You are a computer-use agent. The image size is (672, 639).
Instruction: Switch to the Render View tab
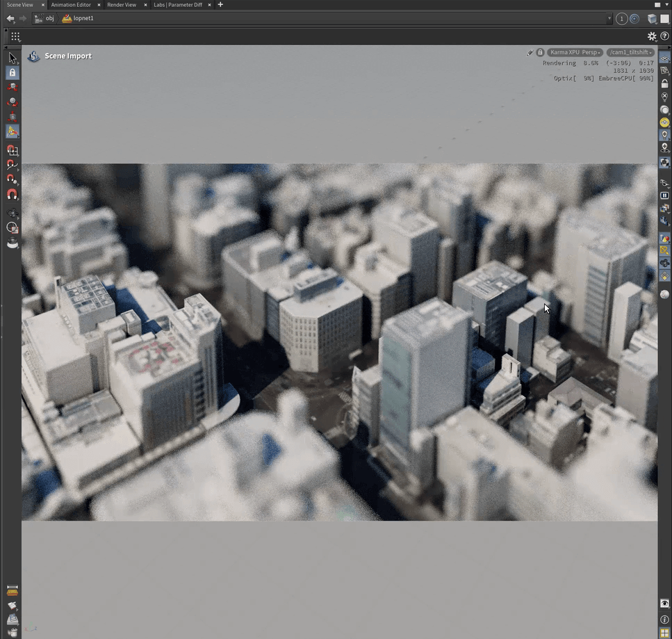pyautogui.click(x=122, y=5)
